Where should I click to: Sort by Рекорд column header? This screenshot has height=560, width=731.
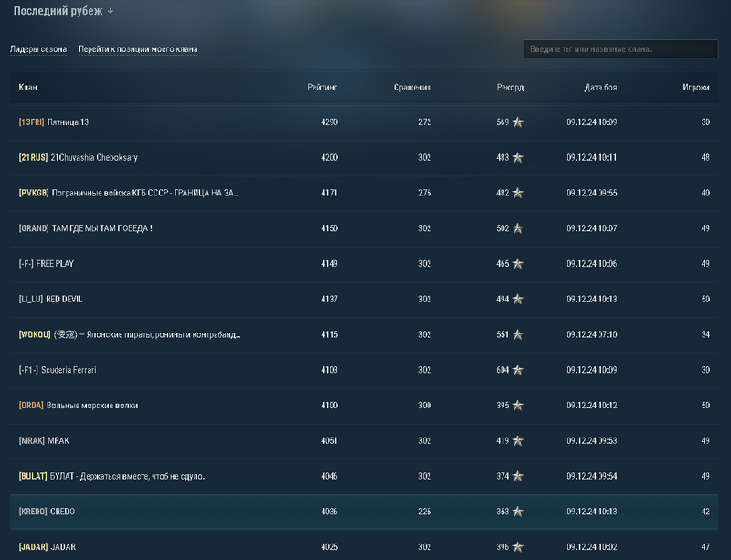[x=510, y=88]
